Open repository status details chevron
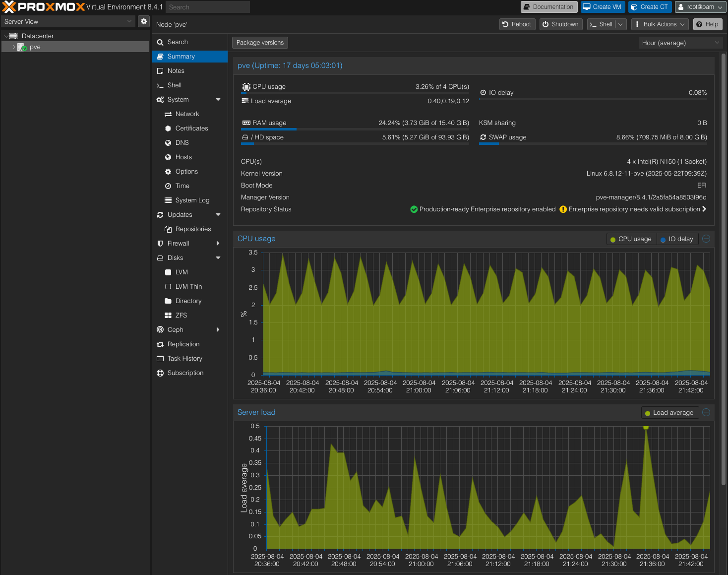The image size is (728, 575). 704,209
